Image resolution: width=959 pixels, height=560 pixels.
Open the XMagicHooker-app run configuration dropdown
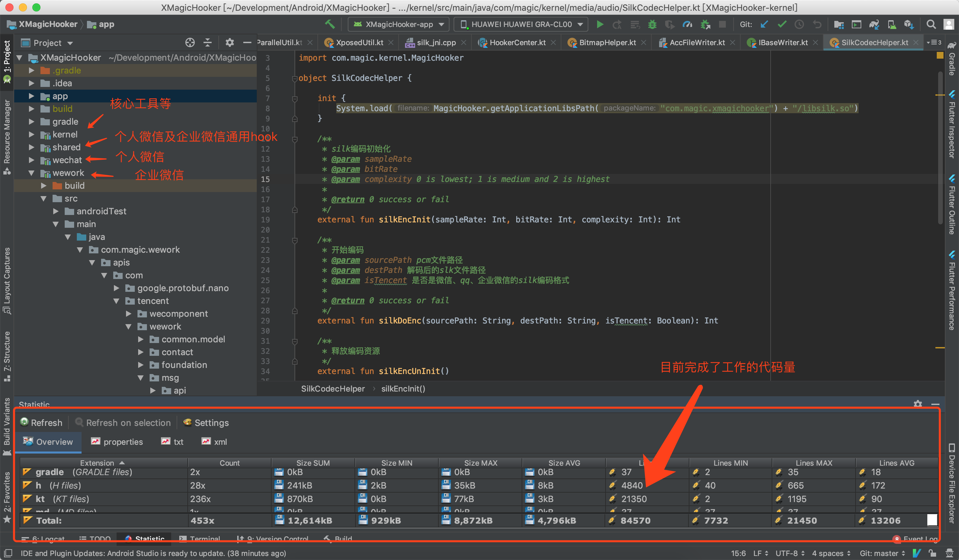398,24
